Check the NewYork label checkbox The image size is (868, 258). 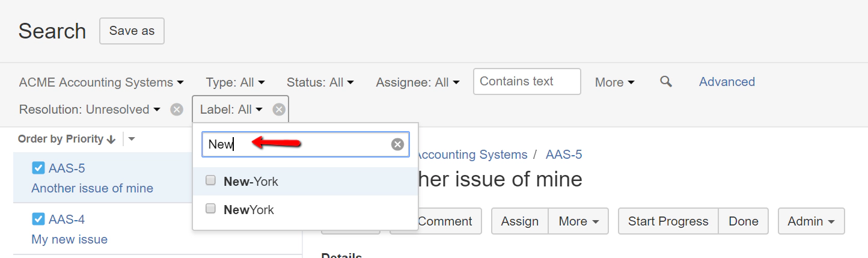click(x=210, y=209)
